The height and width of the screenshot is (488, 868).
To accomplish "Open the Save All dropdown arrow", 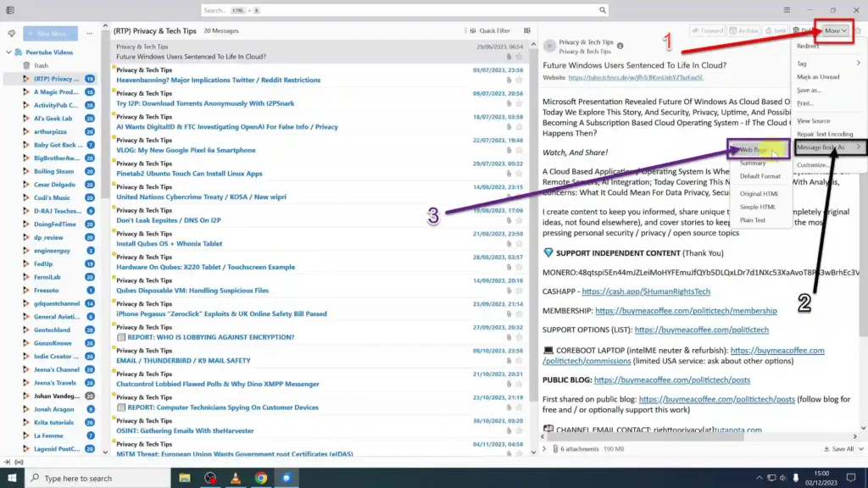I will click(x=861, y=449).
